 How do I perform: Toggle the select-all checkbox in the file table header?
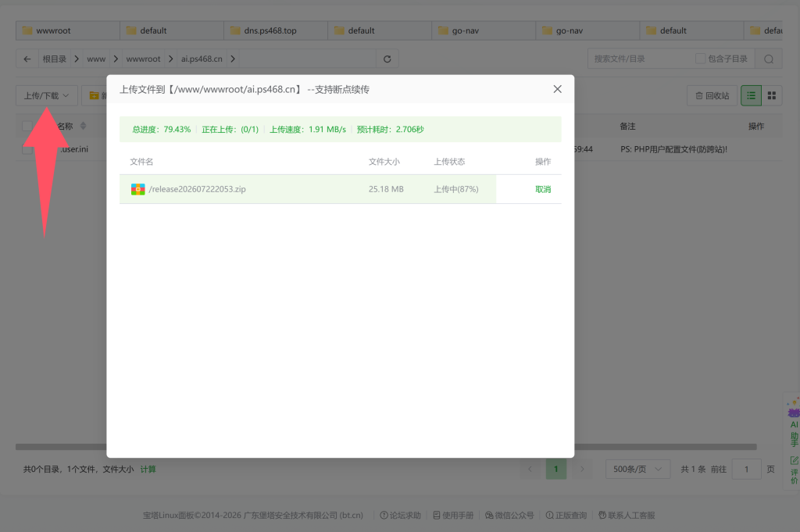(27, 126)
